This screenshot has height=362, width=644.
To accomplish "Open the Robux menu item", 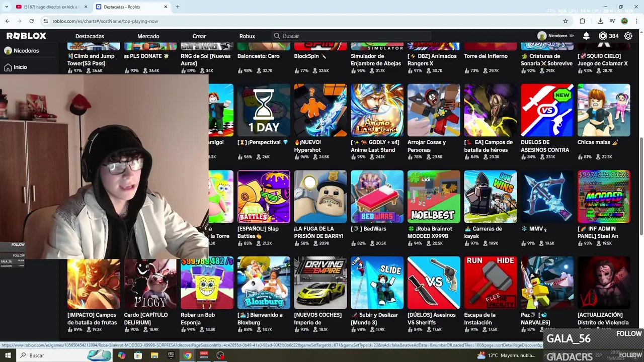I will click(x=247, y=36).
